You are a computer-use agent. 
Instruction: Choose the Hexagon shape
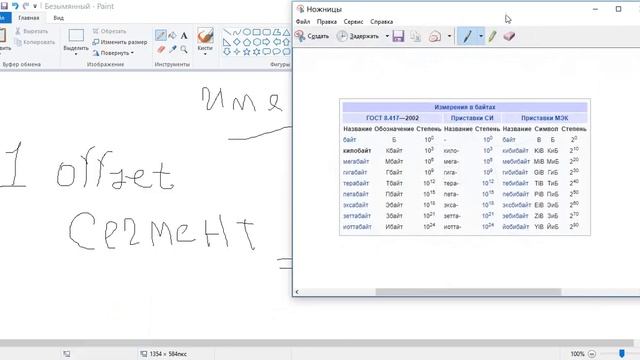pyautogui.click(x=257, y=42)
